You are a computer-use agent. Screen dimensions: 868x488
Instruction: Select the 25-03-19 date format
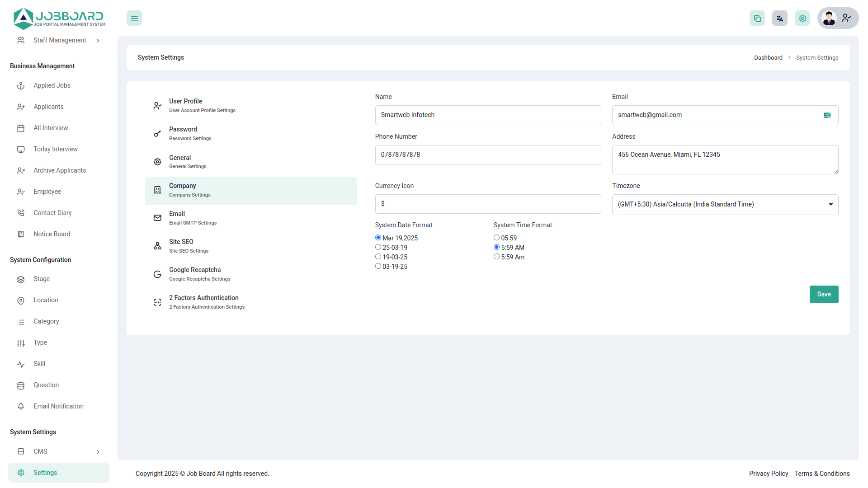click(378, 247)
